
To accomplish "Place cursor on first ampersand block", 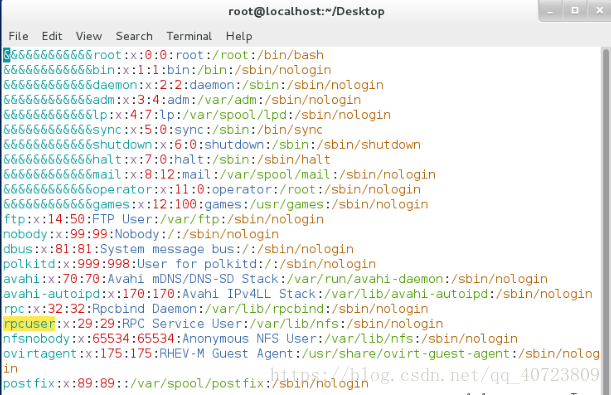I will click(7, 55).
